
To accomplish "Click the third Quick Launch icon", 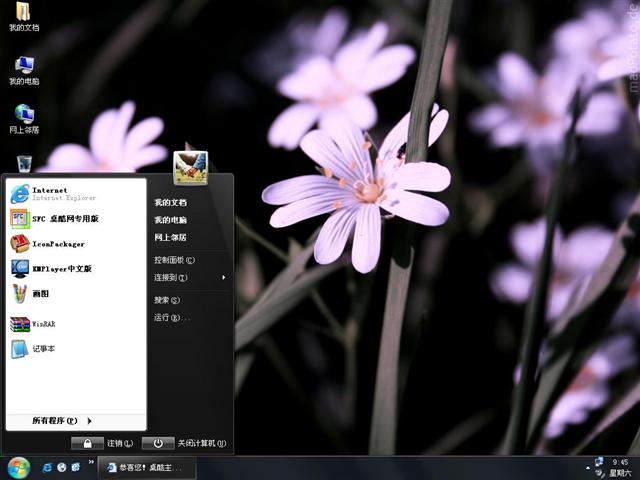I will (x=76, y=467).
